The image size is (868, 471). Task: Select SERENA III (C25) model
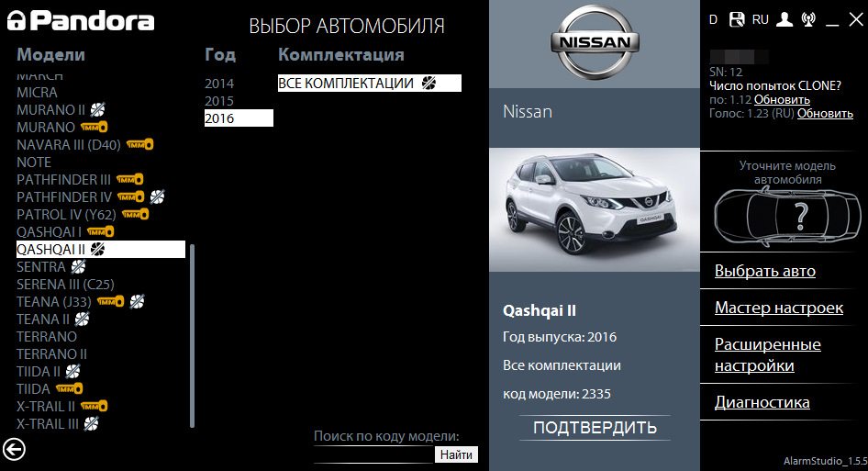click(x=65, y=285)
